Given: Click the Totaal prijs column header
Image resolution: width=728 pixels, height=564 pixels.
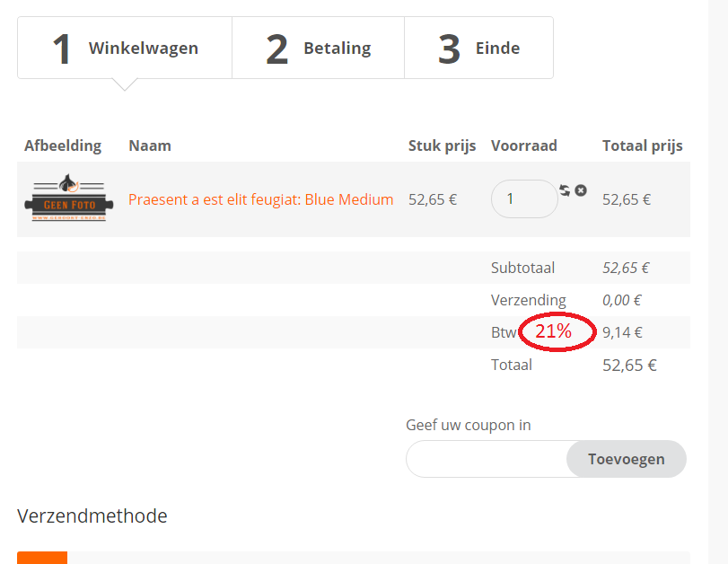Looking at the screenshot, I should pos(643,145).
